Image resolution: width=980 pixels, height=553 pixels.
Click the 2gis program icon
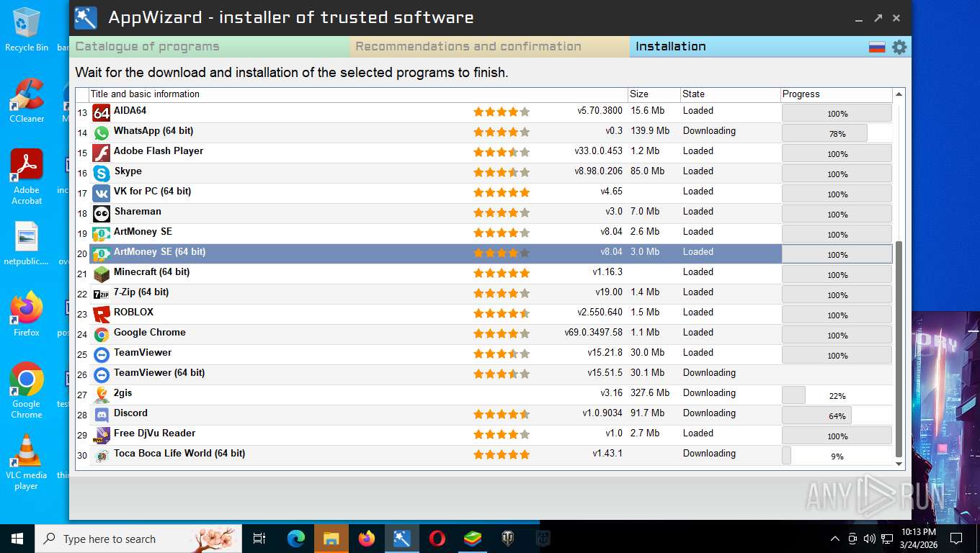coord(102,395)
